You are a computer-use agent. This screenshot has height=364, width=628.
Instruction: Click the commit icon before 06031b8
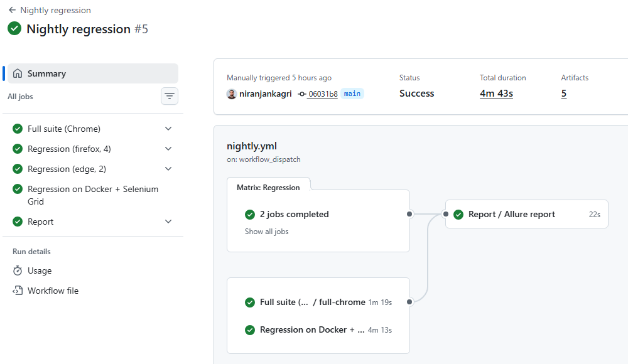coord(302,94)
